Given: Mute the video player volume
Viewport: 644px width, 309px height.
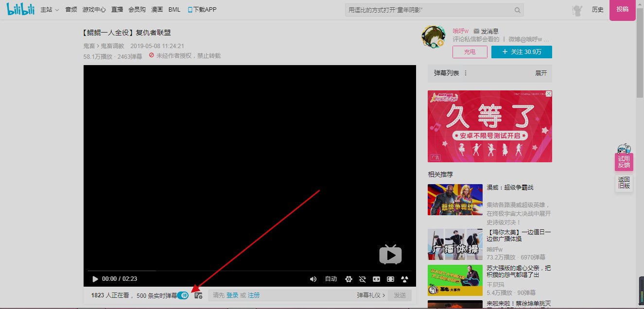Looking at the screenshot, I should (313, 279).
